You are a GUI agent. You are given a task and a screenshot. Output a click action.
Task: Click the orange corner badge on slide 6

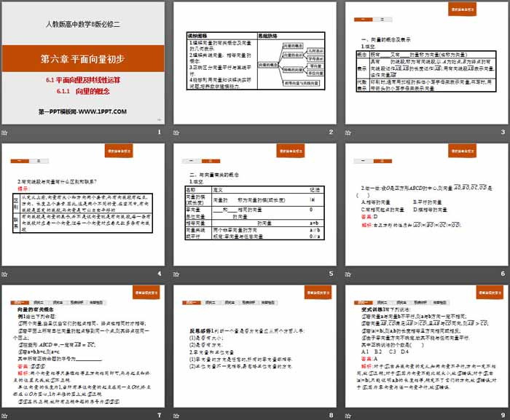click(x=462, y=151)
